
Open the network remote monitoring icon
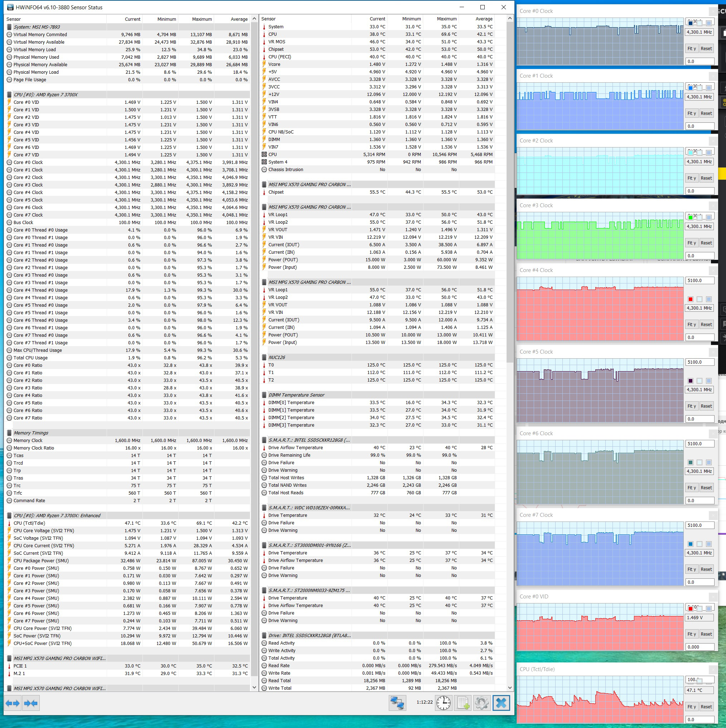(397, 703)
